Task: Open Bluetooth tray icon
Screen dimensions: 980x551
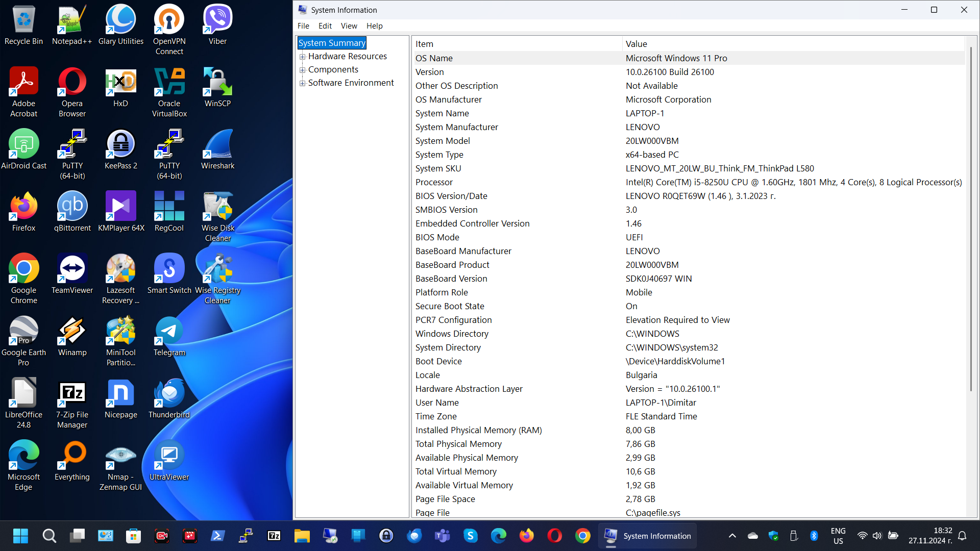Action: pyautogui.click(x=814, y=536)
